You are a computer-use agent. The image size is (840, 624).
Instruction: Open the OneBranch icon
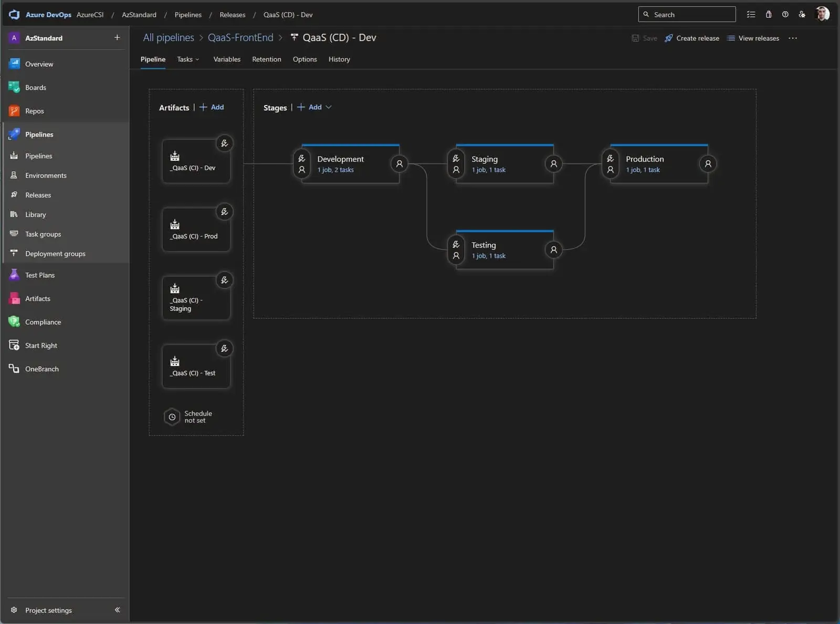click(x=14, y=369)
